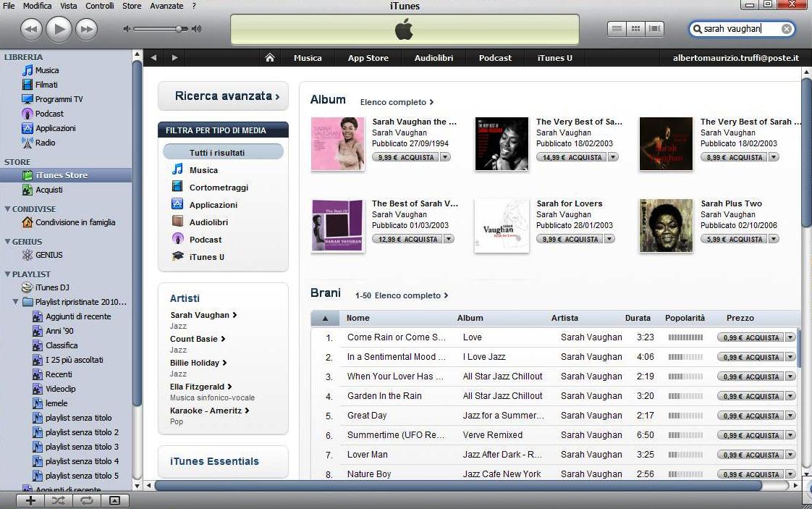
Task: Open the Anni '90 smart playlist
Action: pyautogui.click(x=54, y=331)
